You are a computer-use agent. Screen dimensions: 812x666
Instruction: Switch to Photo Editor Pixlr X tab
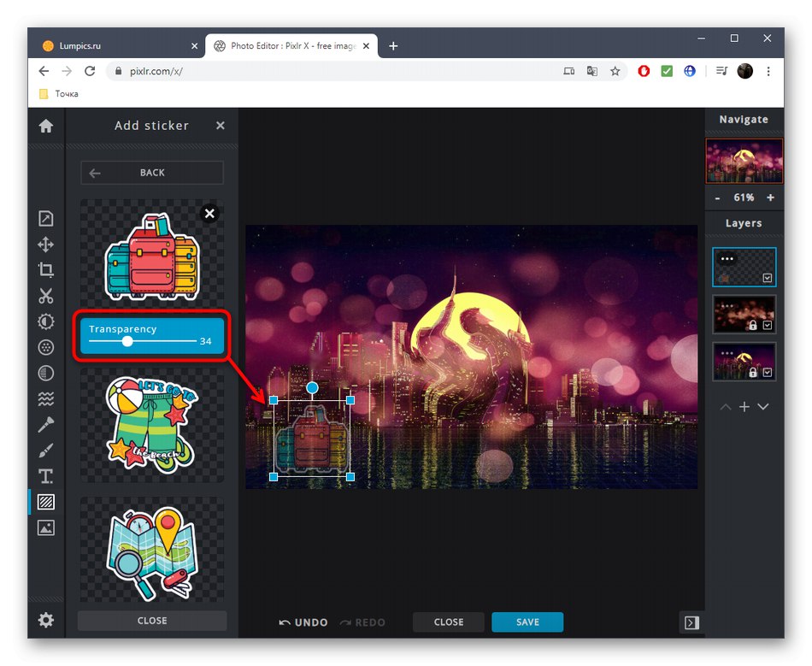(291, 45)
